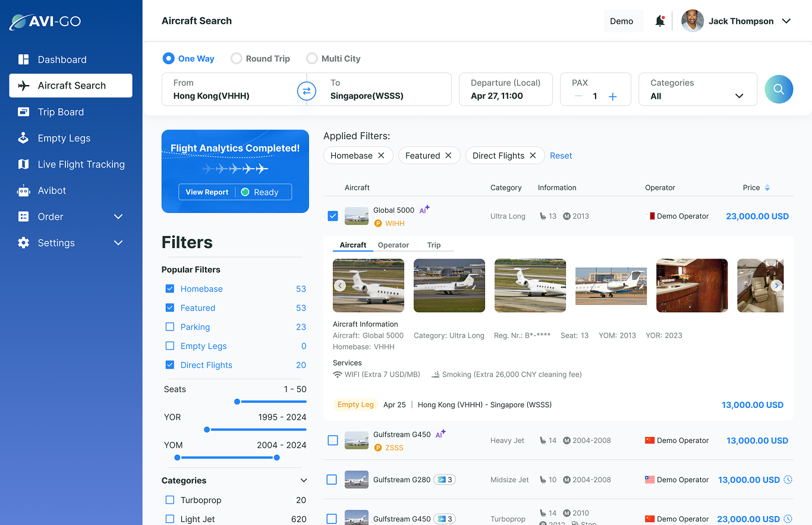The image size is (812, 525).
Task: Open the Departure (Local) date picker
Action: (506, 89)
